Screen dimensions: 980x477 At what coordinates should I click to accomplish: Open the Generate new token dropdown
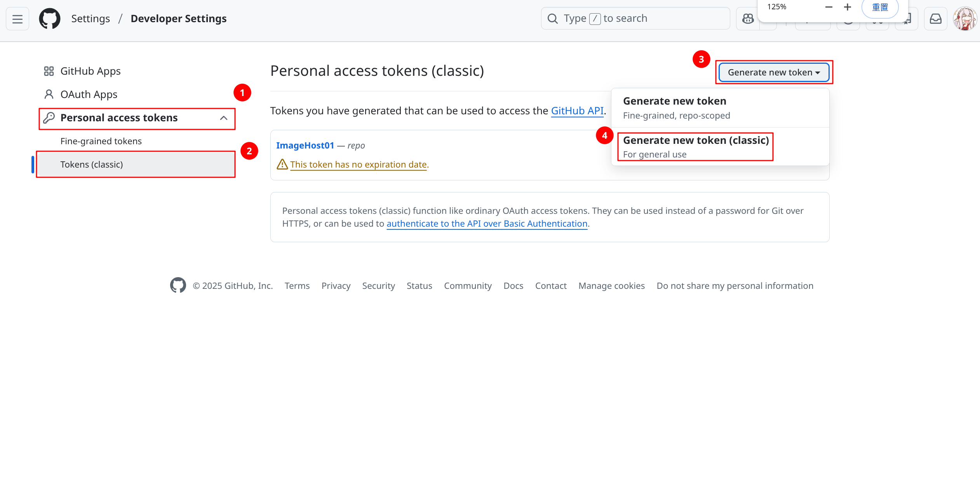pos(774,72)
